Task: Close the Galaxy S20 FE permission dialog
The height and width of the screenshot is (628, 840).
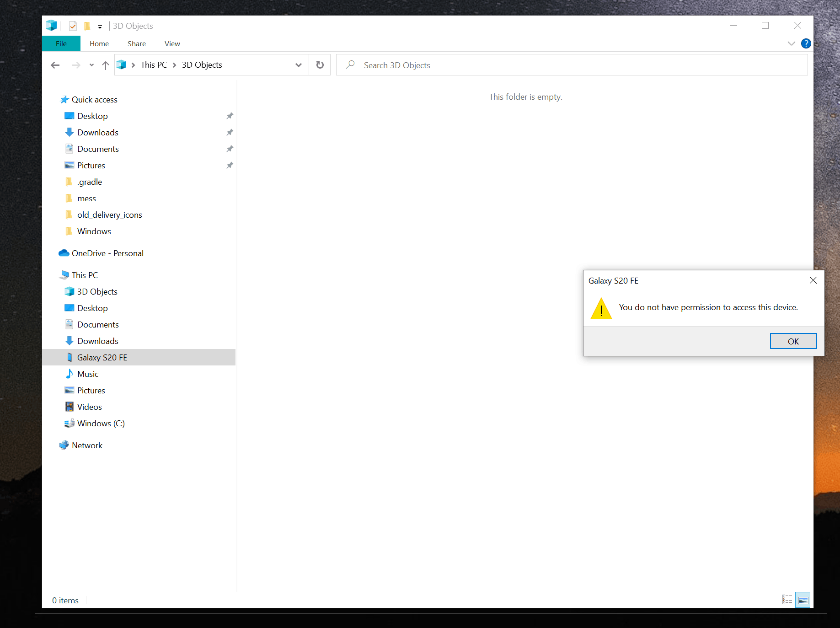Action: (x=813, y=280)
